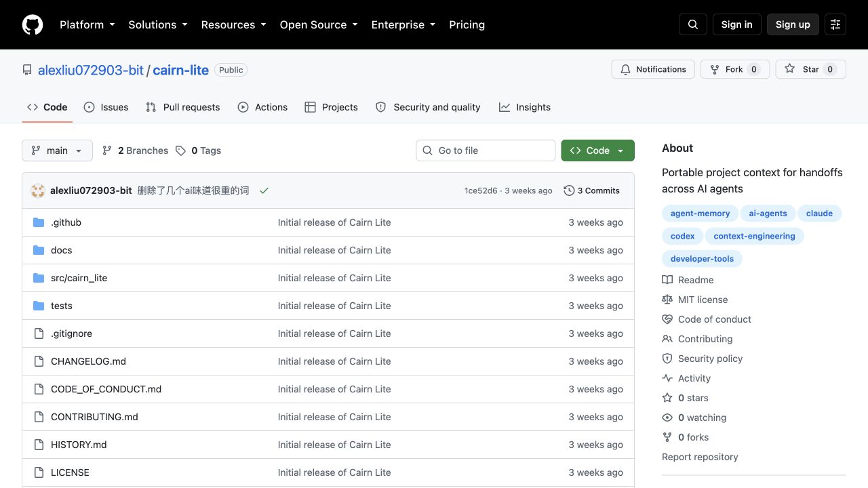The image size is (868, 488).
Task: Open the alexliu072903-bit owner link
Action: pos(91,70)
